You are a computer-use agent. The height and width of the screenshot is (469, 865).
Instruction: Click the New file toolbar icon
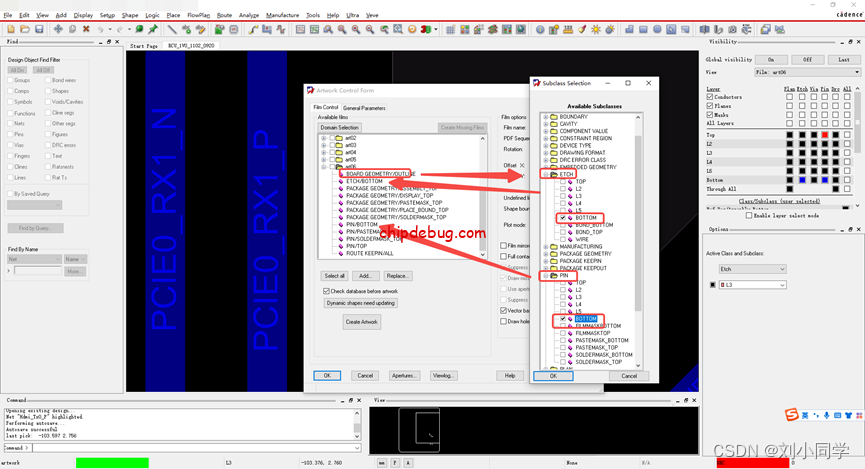pos(11,29)
